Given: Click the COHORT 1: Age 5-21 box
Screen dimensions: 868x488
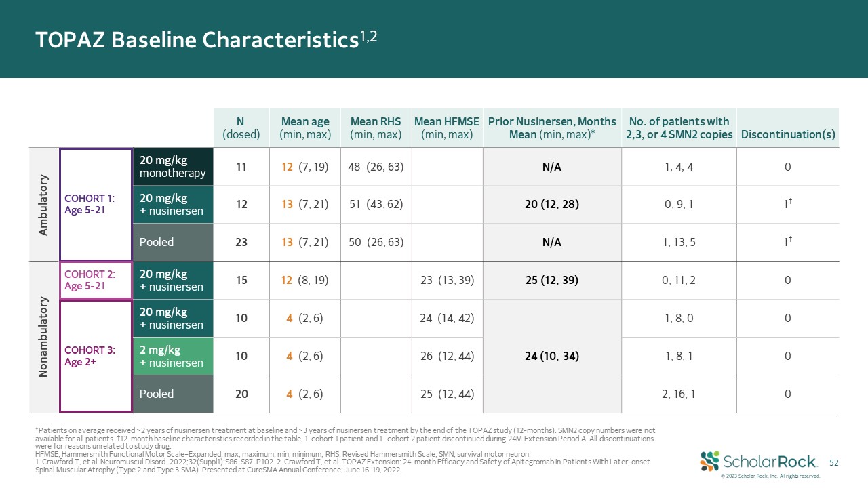Looking at the screenshot, I should coord(96,204).
